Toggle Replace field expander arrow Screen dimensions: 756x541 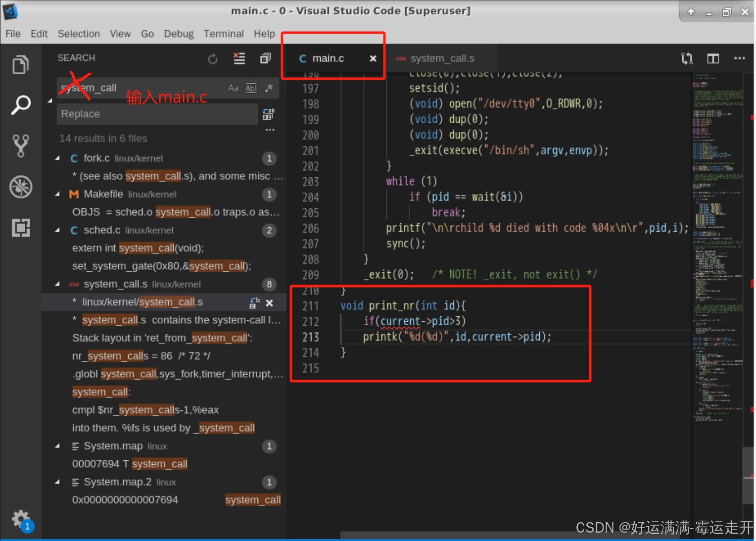pyautogui.click(x=50, y=100)
